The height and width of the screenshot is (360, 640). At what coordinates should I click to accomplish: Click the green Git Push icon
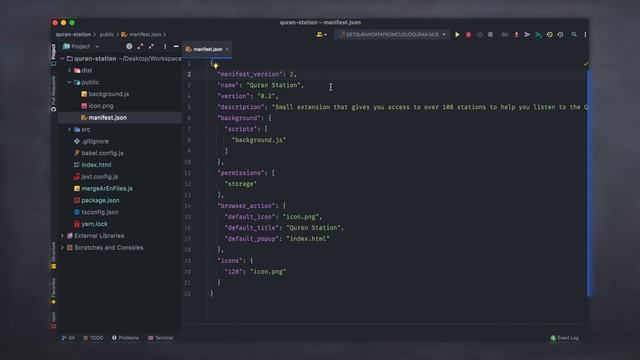538,35
